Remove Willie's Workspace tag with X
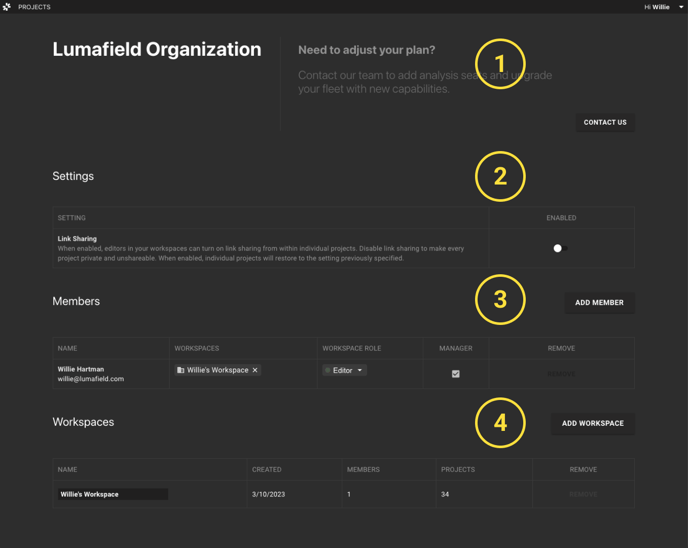Image resolution: width=688 pixels, height=548 pixels. 255,370
